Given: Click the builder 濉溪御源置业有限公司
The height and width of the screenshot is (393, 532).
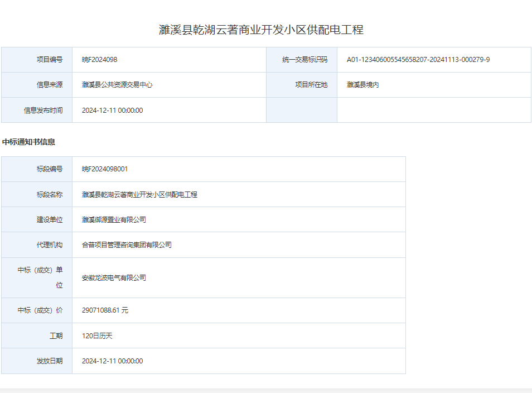Looking at the screenshot, I should (114, 220).
